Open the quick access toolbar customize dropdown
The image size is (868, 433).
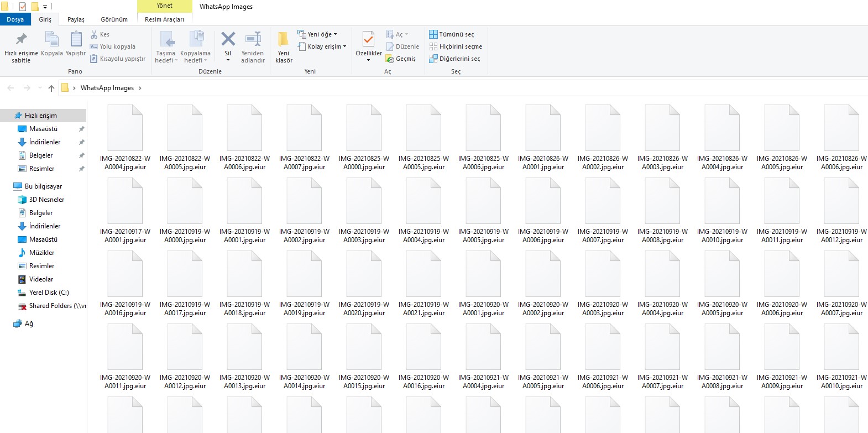(x=45, y=7)
